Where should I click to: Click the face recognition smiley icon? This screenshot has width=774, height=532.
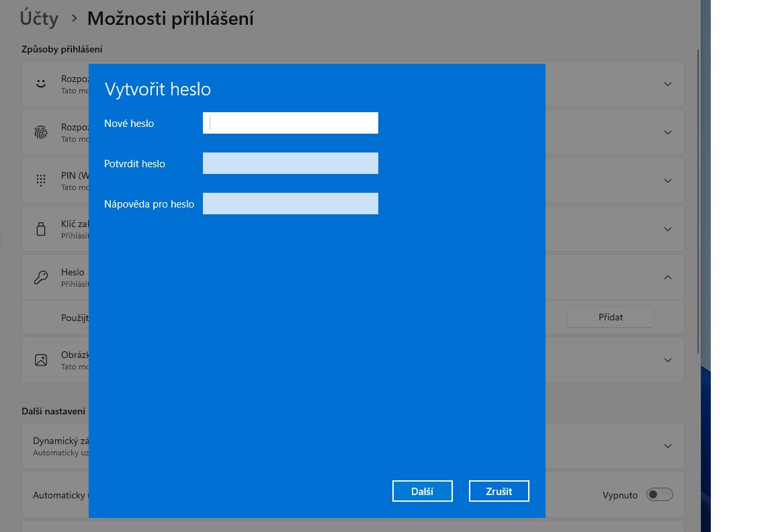[41, 84]
